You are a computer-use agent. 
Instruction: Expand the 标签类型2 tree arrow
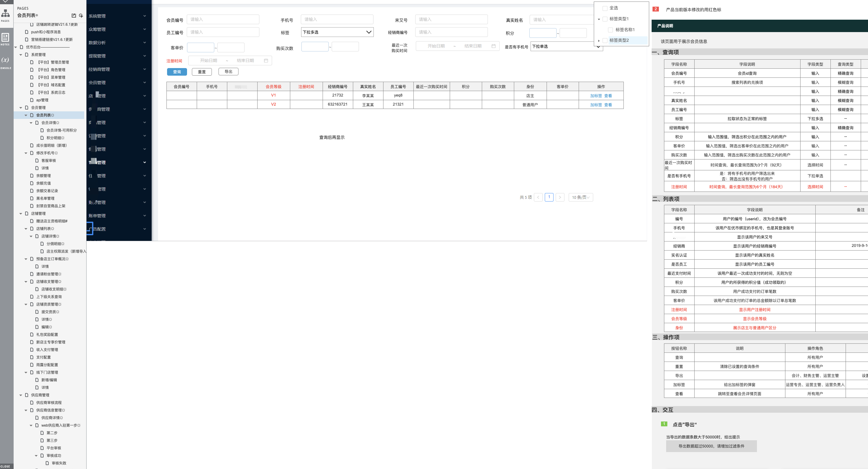tap(599, 41)
